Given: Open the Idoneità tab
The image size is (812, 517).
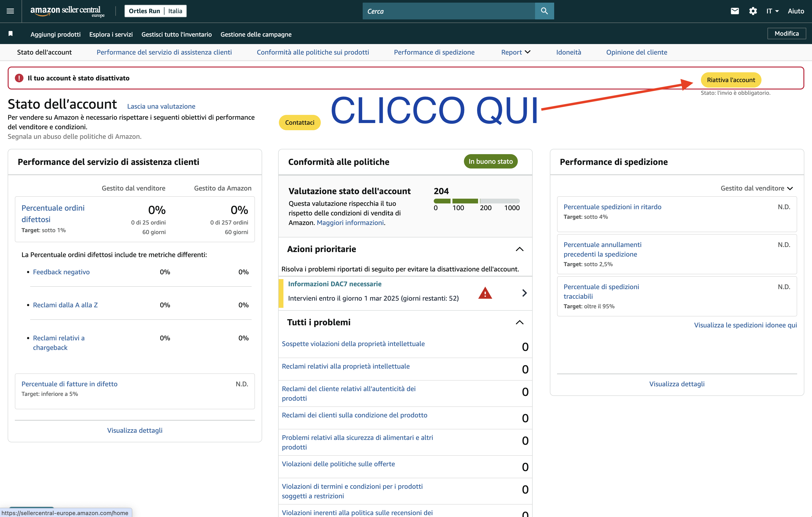Looking at the screenshot, I should coord(569,52).
